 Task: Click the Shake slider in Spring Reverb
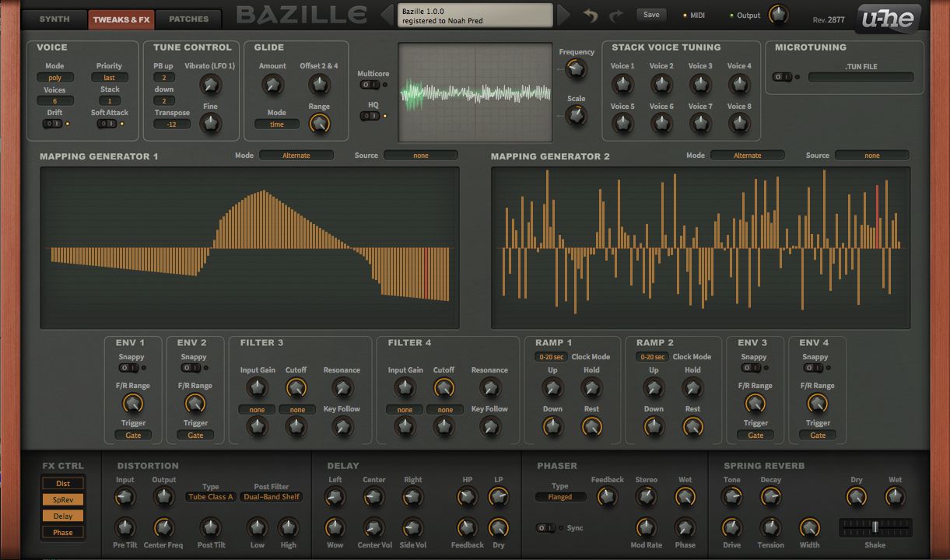click(875, 527)
